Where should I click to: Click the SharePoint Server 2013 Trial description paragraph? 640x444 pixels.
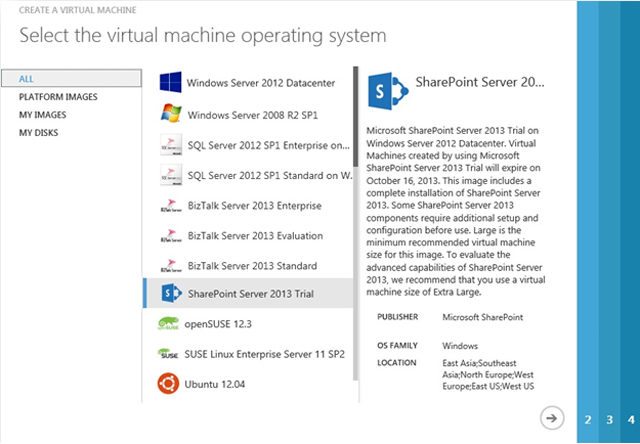456,211
